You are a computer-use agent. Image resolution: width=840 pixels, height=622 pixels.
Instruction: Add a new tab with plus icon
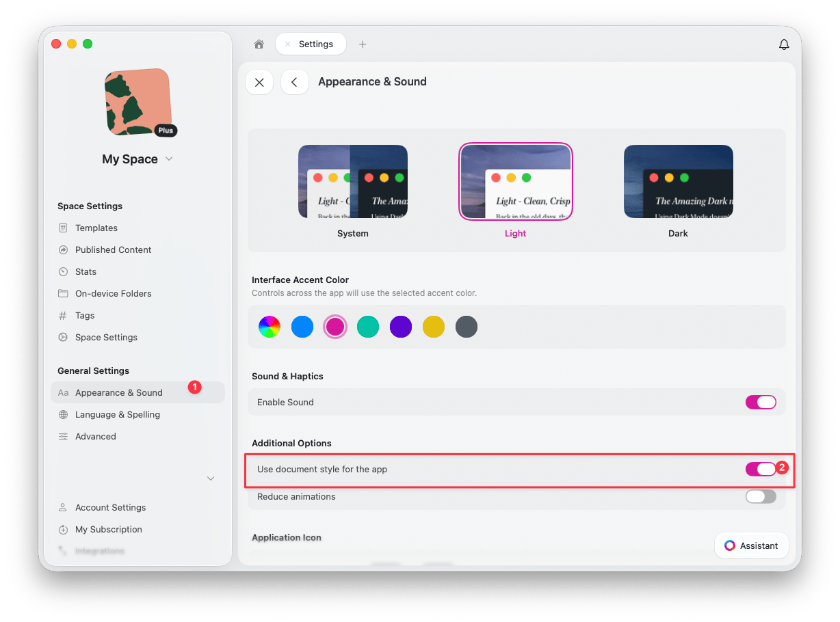pos(363,44)
